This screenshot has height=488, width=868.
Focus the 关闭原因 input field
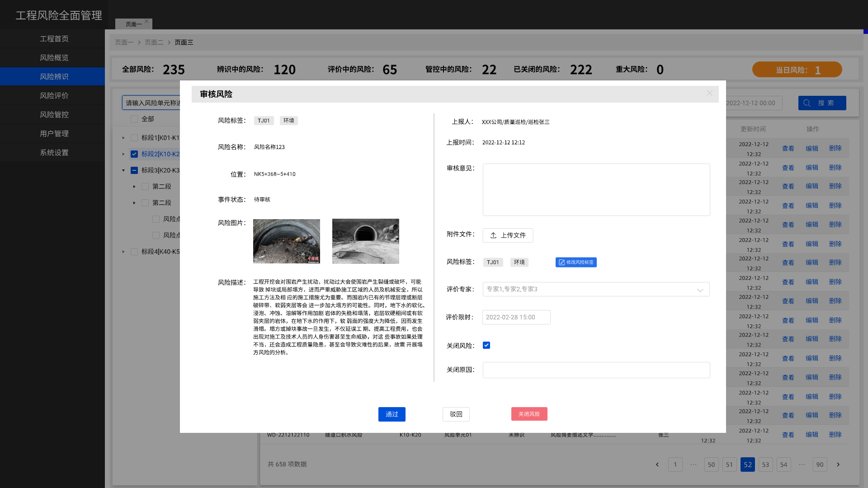point(596,370)
